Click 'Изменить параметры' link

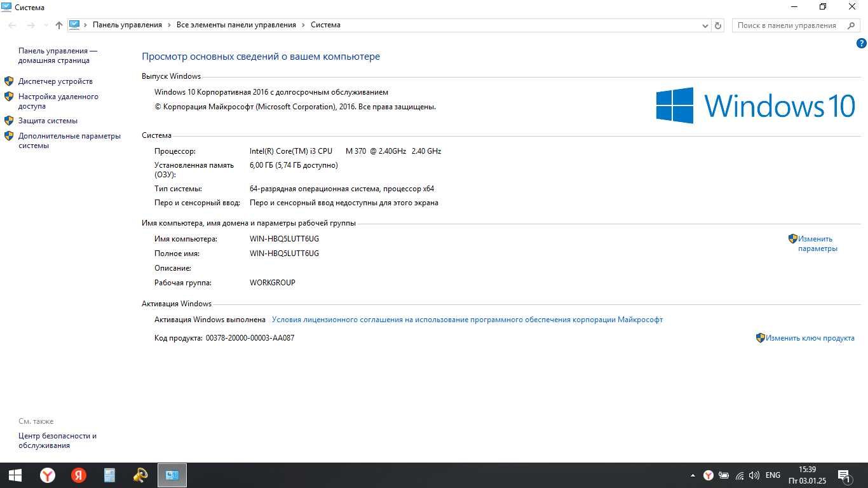click(818, 244)
